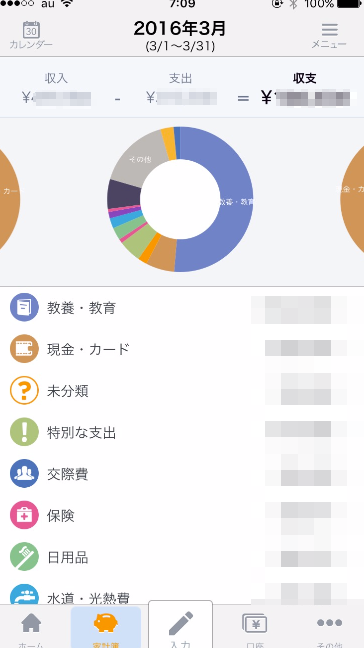Tap the 日用品 toothbrush icon
364x648 pixels.
(x=24, y=557)
